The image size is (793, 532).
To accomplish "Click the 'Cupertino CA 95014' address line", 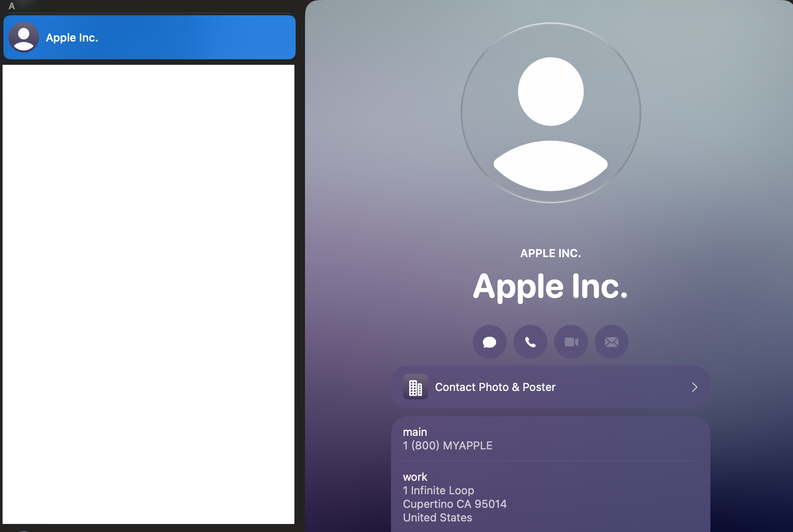I will pos(455,504).
